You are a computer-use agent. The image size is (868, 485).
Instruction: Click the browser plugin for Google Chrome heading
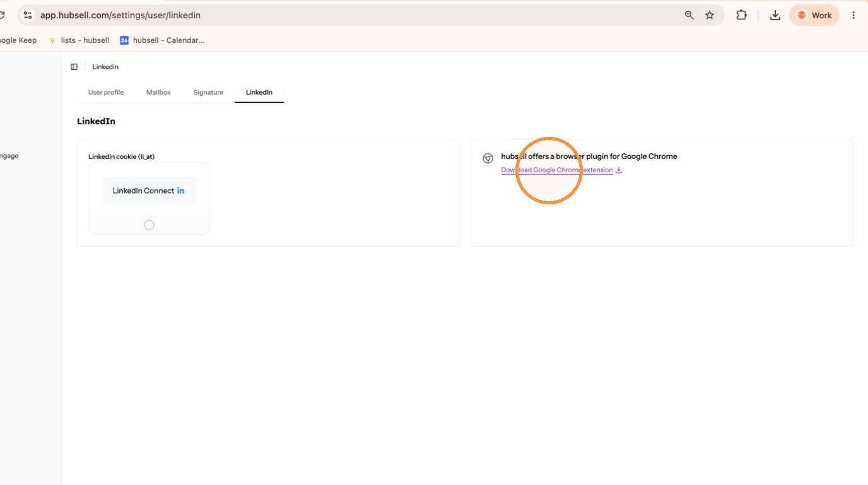[x=589, y=156]
